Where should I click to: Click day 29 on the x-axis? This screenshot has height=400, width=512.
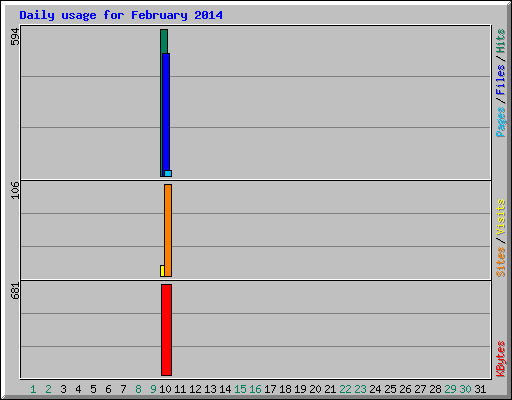pyautogui.click(x=450, y=389)
